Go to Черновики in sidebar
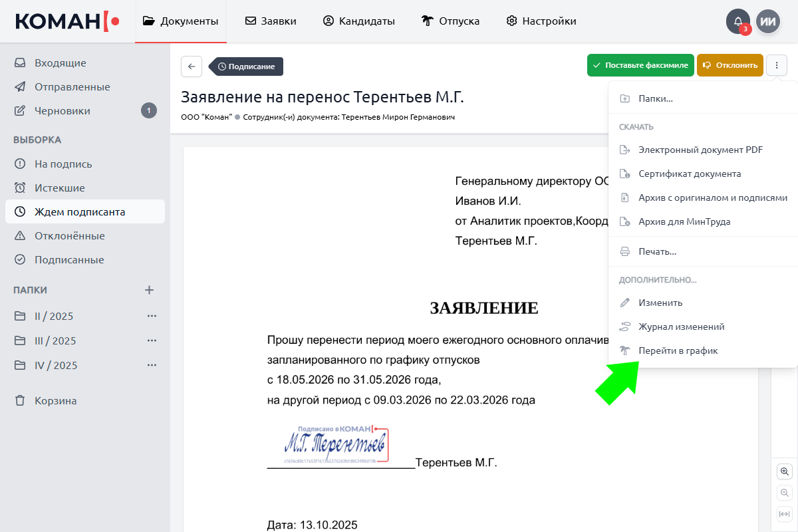Screen dimensions: 798x532 (62, 111)
